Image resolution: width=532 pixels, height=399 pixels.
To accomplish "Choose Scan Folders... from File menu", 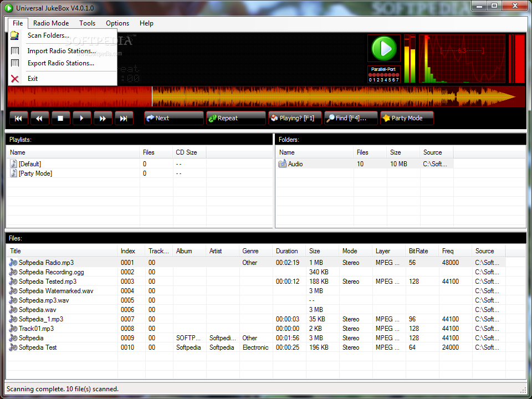I will coord(63,35).
